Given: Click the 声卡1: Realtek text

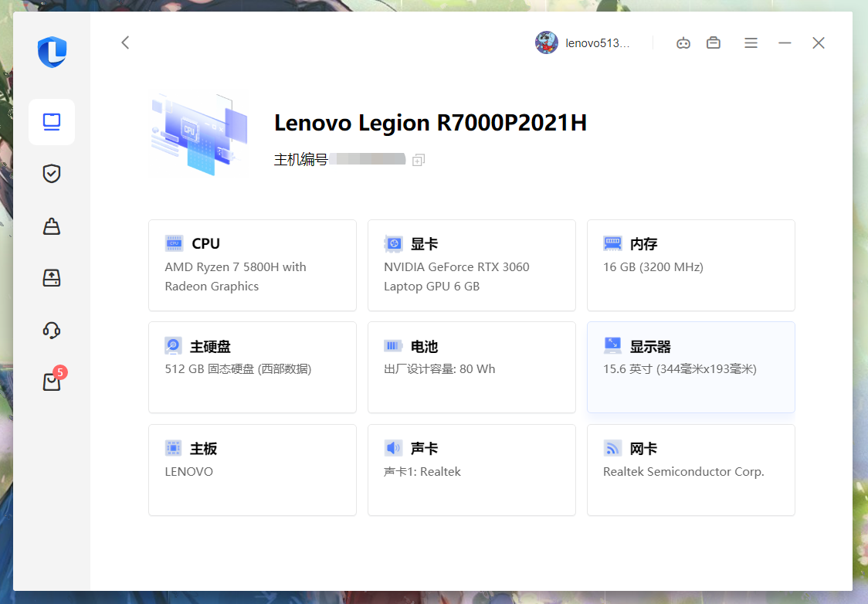Looking at the screenshot, I should (422, 472).
